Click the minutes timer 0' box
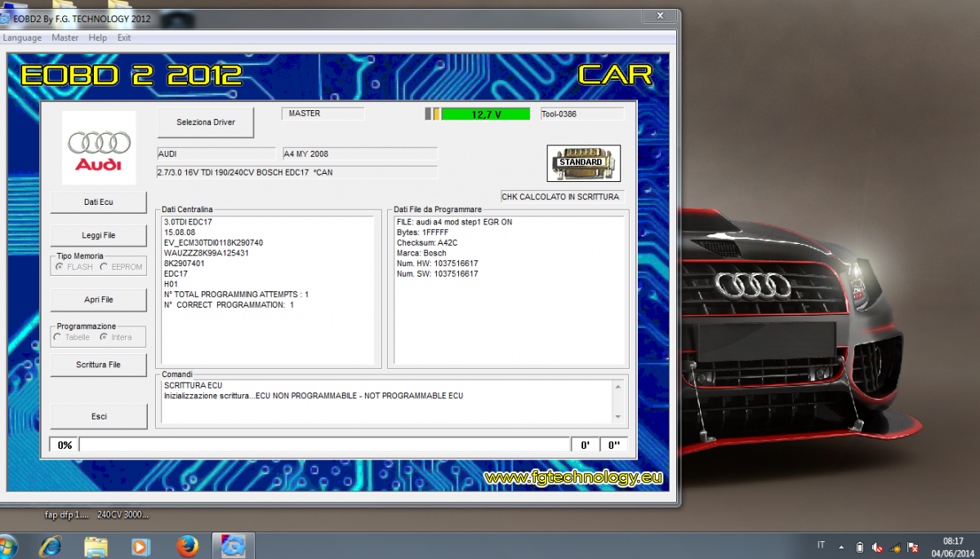This screenshot has height=559, width=980. point(585,445)
